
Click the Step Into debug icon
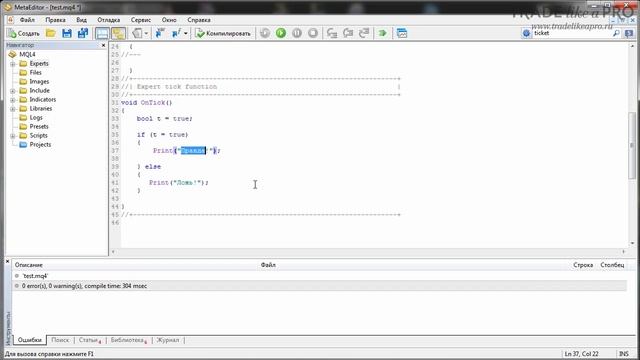pyautogui.click(x=332, y=33)
